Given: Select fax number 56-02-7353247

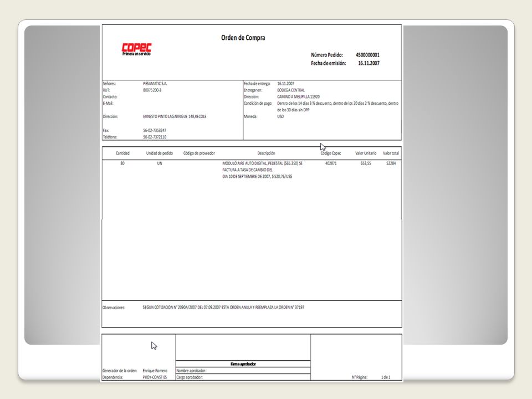Looking at the screenshot, I should point(155,130).
